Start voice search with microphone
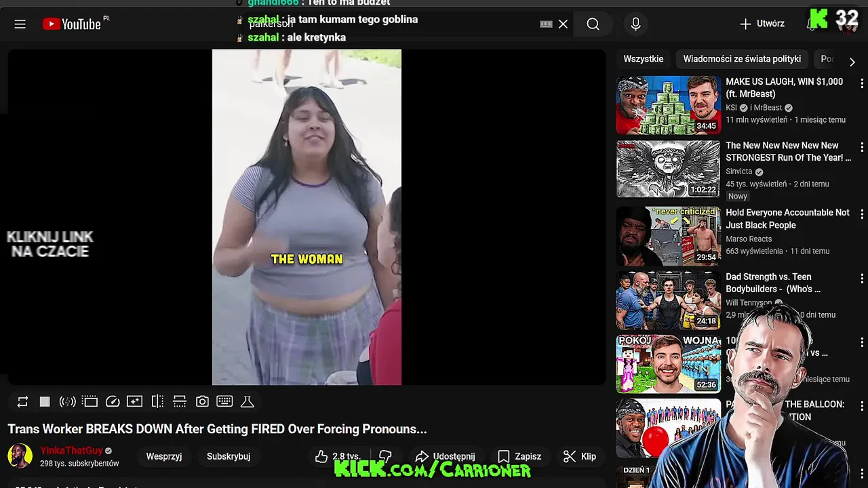The image size is (868, 488). (635, 24)
